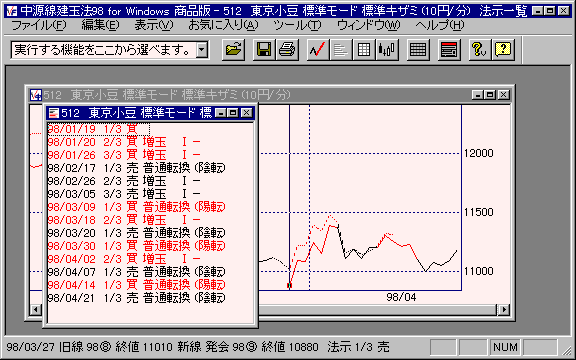Open the yellow question mark help icon
576x360 pixels.
tap(503, 50)
